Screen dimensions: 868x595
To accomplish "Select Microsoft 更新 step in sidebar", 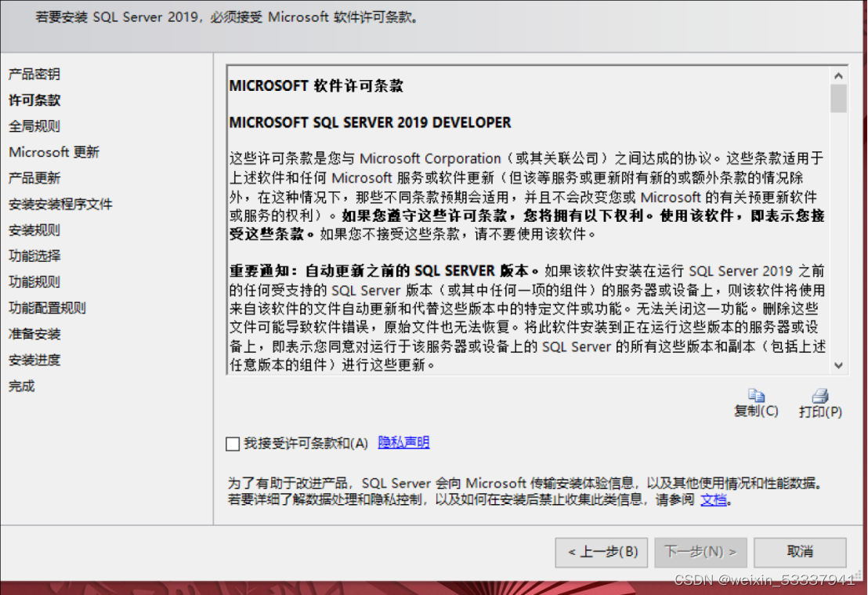I will 54,152.
